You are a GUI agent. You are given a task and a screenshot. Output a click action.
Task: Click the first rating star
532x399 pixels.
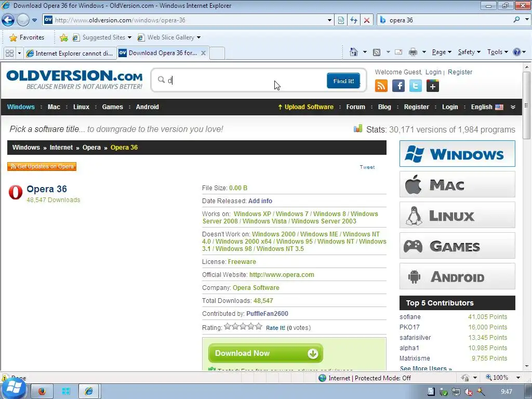228,326
